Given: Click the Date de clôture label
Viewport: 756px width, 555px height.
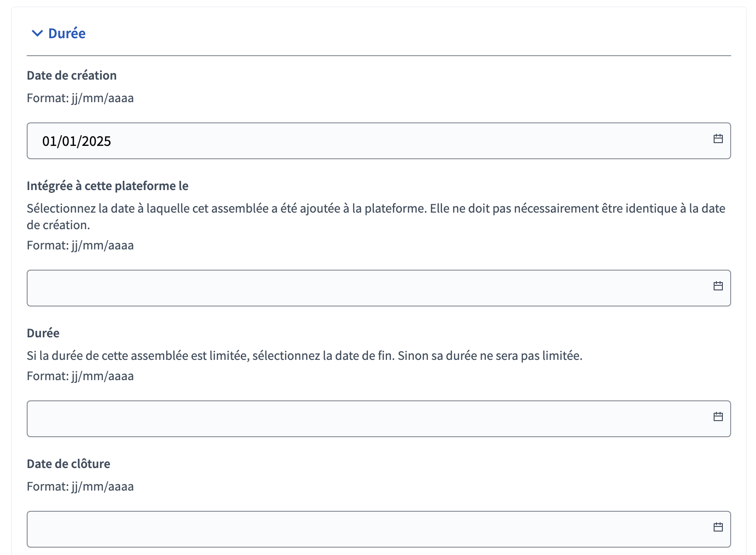Looking at the screenshot, I should pos(69,464).
